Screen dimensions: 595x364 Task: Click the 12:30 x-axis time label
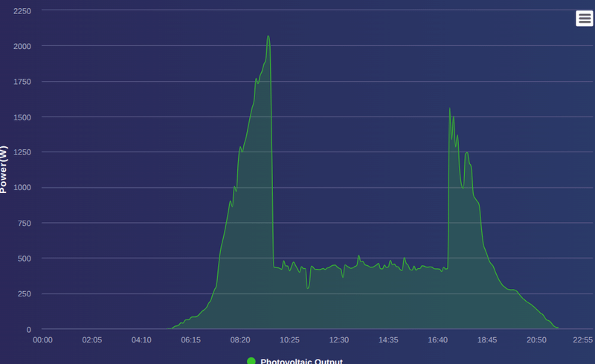point(339,339)
